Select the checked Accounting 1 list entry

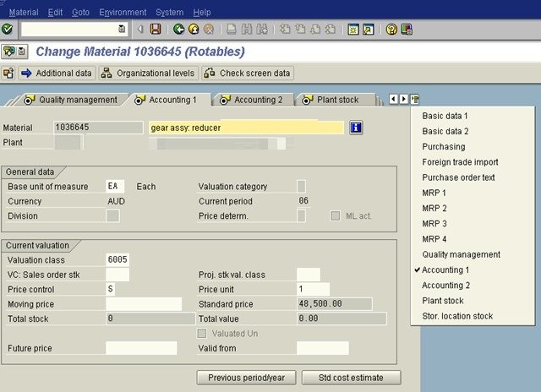point(445,270)
